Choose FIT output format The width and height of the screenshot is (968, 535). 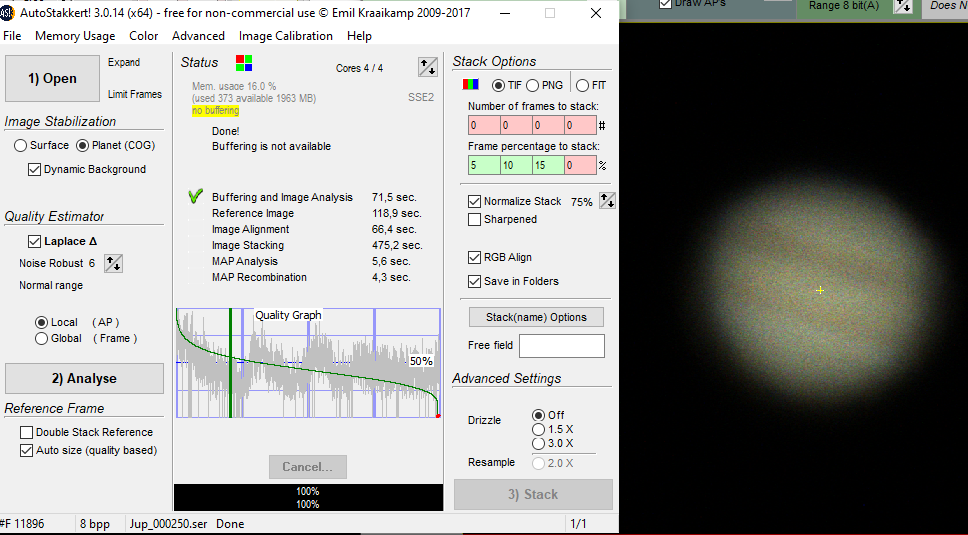[582, 85]
